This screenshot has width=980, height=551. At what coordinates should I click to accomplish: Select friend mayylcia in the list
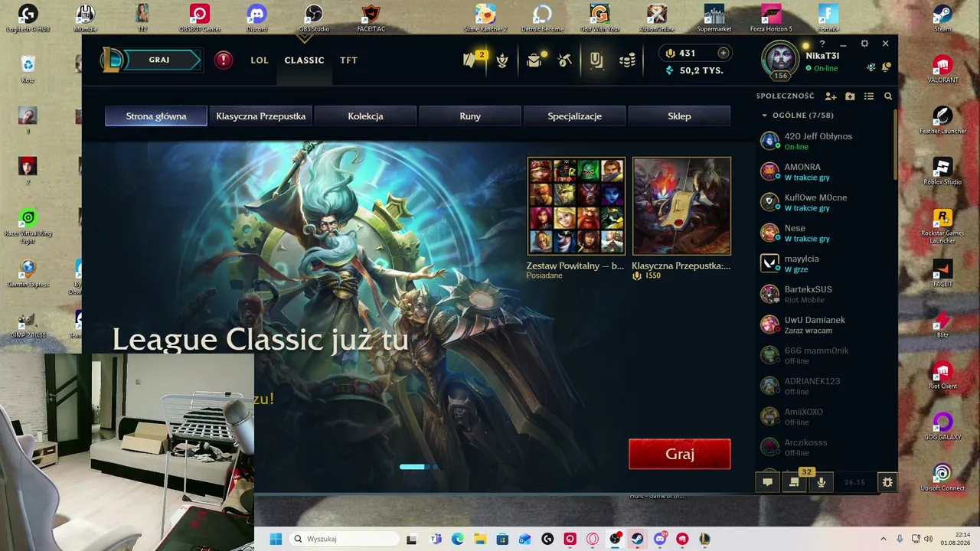coord(825,263)
